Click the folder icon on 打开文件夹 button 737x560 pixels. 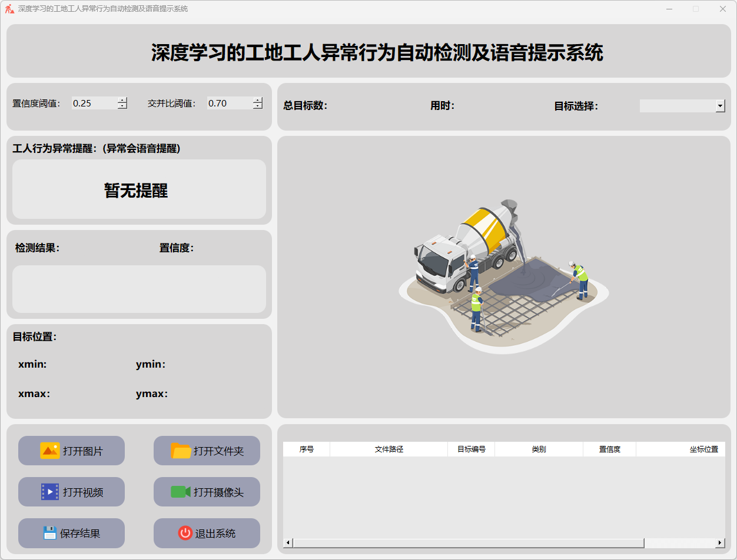(181, 451)
